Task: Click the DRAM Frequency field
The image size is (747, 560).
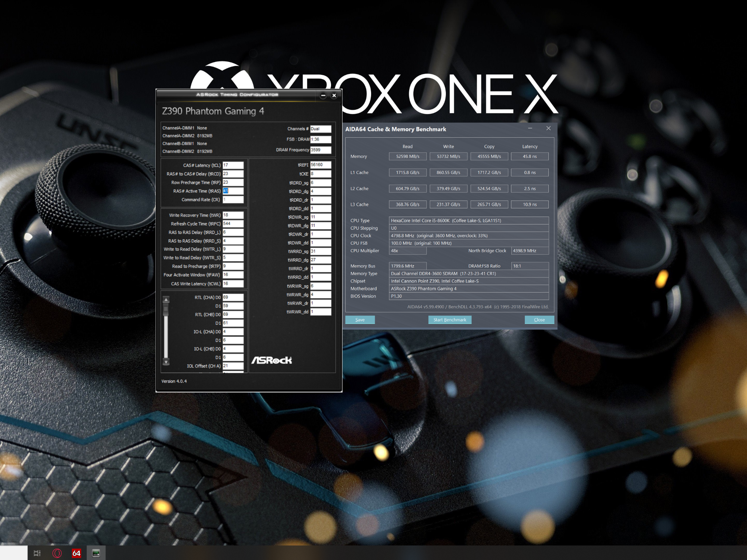Action: pyautogui.click(x=320, y=150)
